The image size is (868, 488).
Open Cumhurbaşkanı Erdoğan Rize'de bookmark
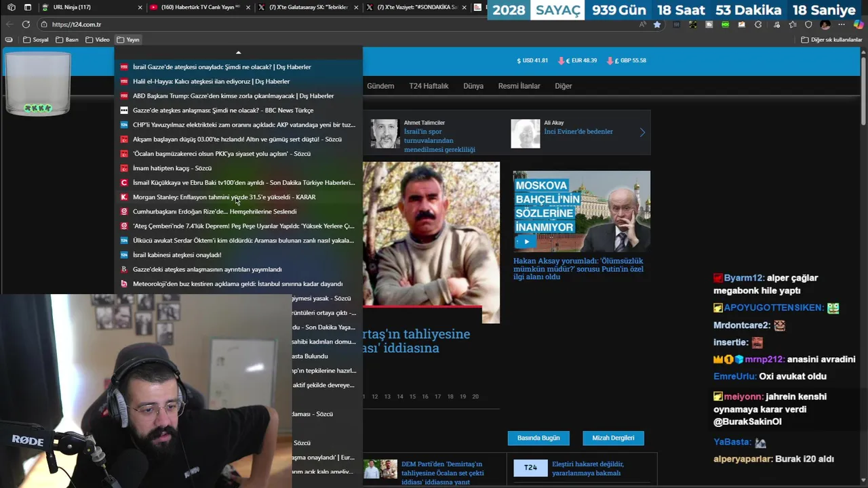(x=238, y=211)
